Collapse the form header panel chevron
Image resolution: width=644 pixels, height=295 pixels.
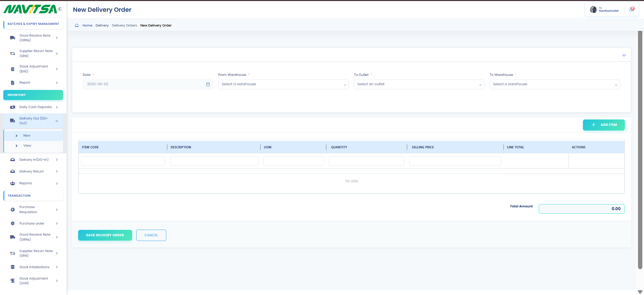[x=624, y=55]
